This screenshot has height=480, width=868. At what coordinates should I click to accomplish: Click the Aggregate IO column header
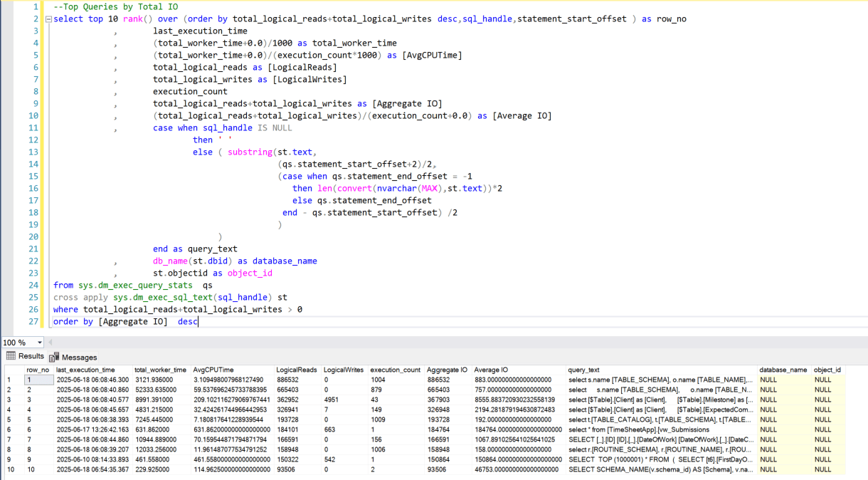coord(447,370)
